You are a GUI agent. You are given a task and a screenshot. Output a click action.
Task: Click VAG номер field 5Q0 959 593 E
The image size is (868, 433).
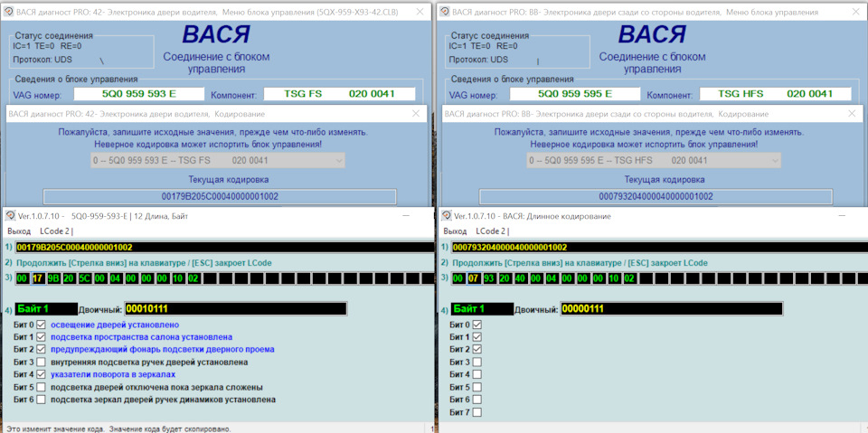139,94
